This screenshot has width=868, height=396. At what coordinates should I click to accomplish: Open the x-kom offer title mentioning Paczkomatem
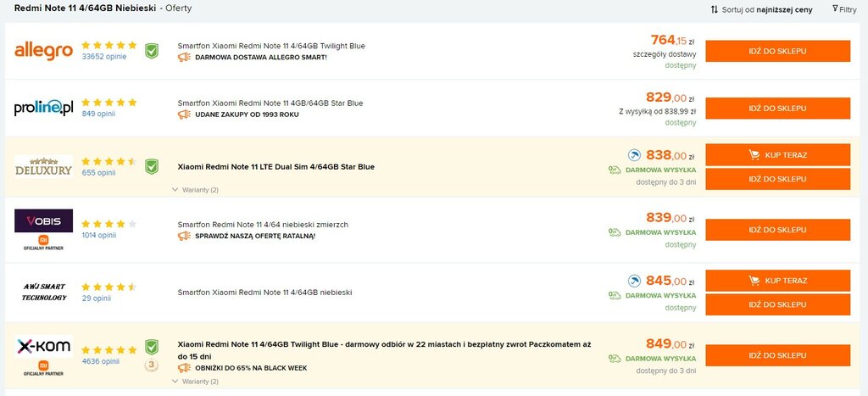pos(384,350)
